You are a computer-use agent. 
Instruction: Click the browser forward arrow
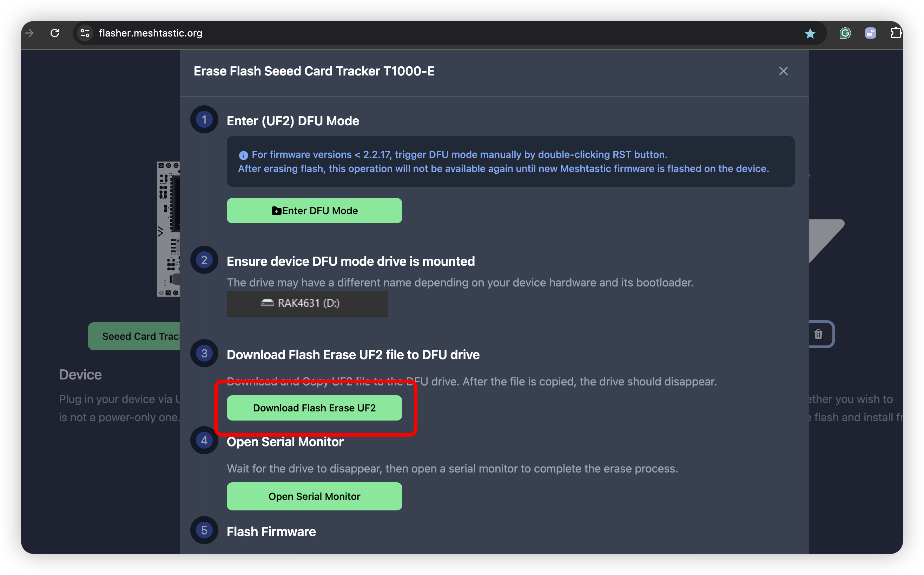(x=29, y=33)
